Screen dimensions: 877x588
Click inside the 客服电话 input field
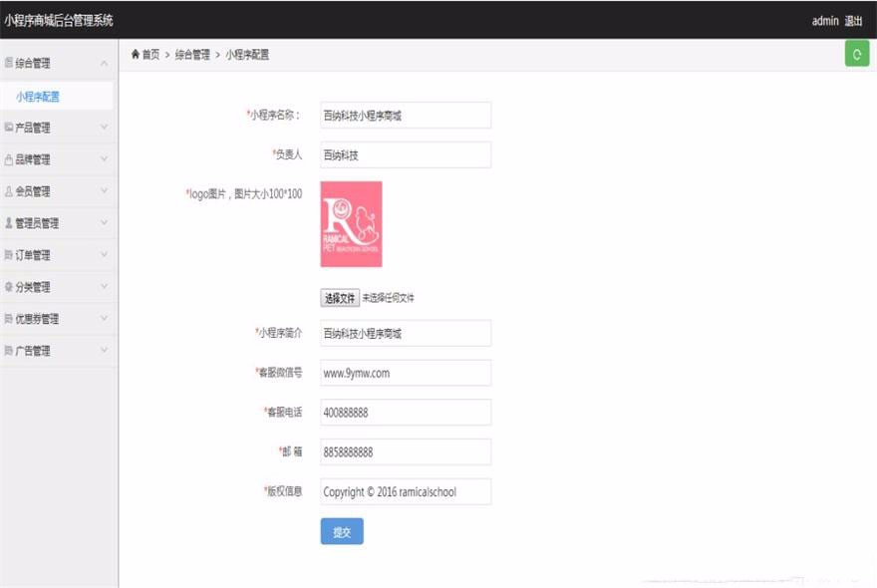point(404,412)
